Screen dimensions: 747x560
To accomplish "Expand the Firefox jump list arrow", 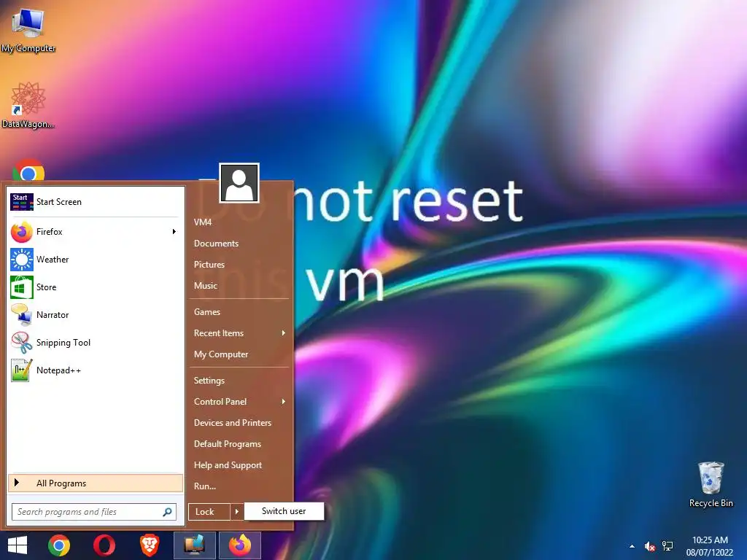I will pyautogui.click(x=174, y=232).
